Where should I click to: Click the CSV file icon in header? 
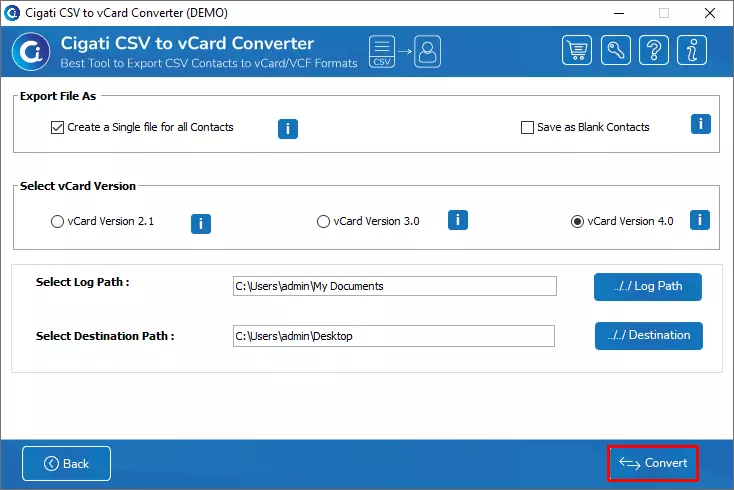(382, 51)
